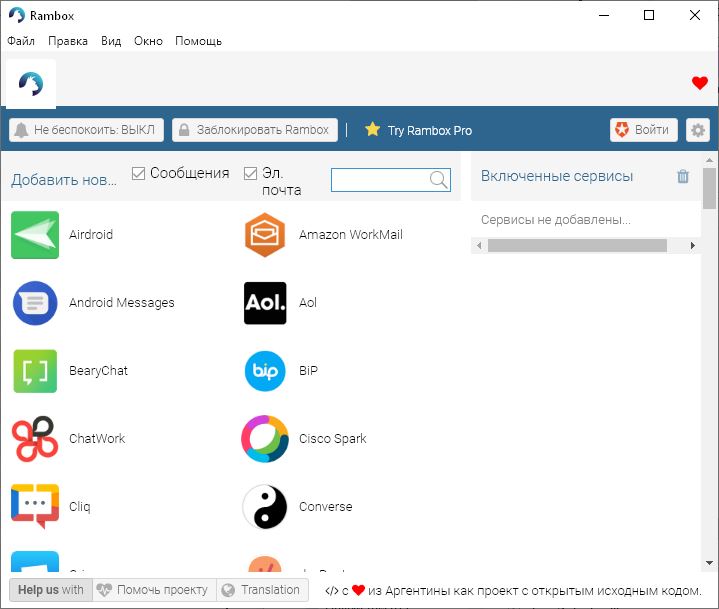Toggle the Эл. почта checkbox
Image resolution: width=719 pixels, height=609 pixels.
tap(251, 173)
